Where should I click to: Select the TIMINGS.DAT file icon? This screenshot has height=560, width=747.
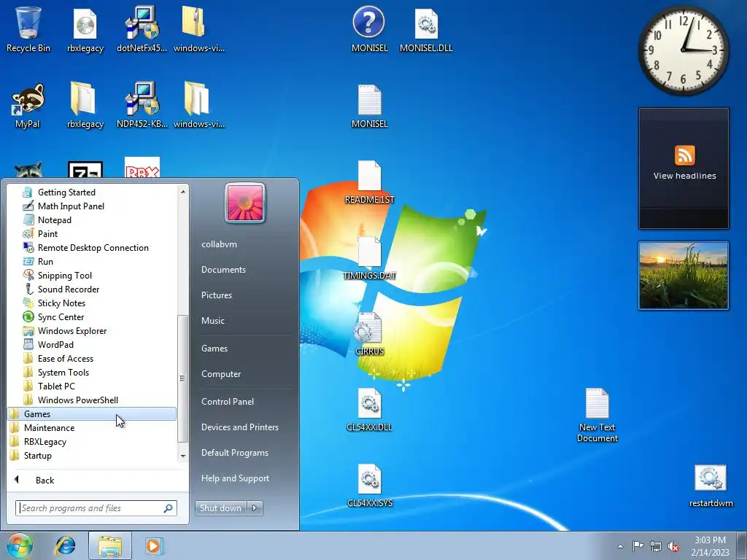coord(369,257)
